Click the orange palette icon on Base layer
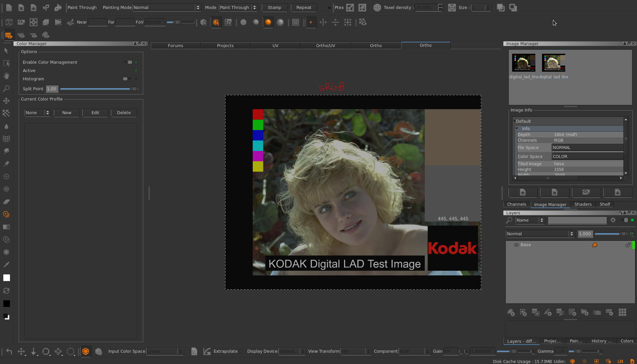This screenshot has width=637, height=364. pyautogui.click(x=595, y=245)
